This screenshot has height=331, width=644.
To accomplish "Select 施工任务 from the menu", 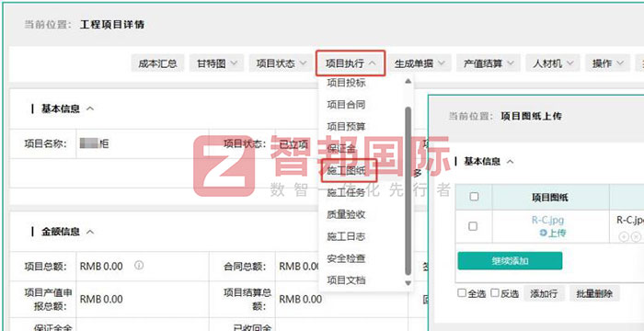I will point(346,192).
